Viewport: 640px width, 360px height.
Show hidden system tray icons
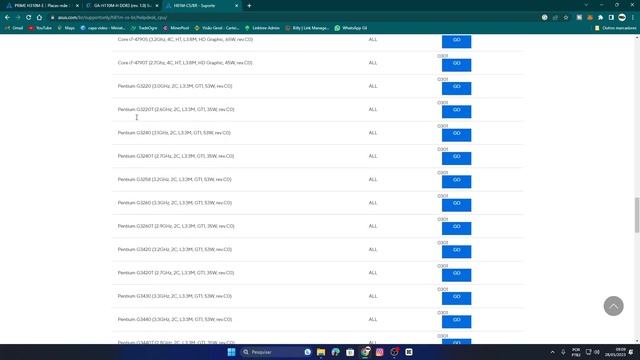(552, 352)
